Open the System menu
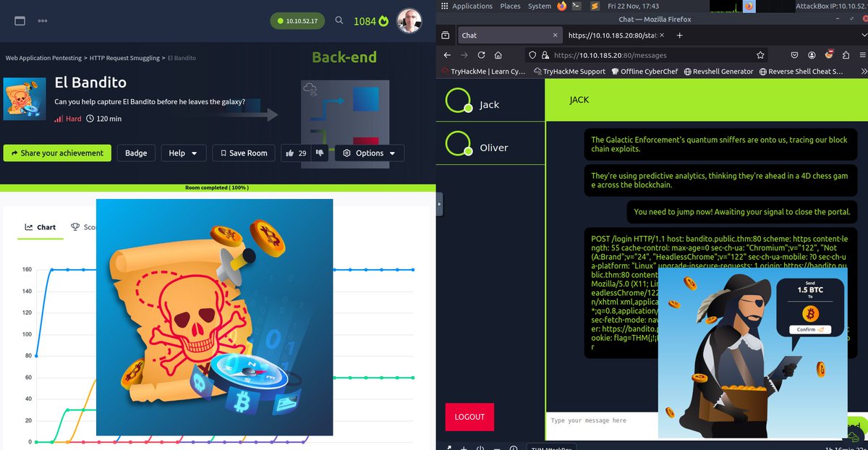 pyautogui.click(x=539, y=6)
